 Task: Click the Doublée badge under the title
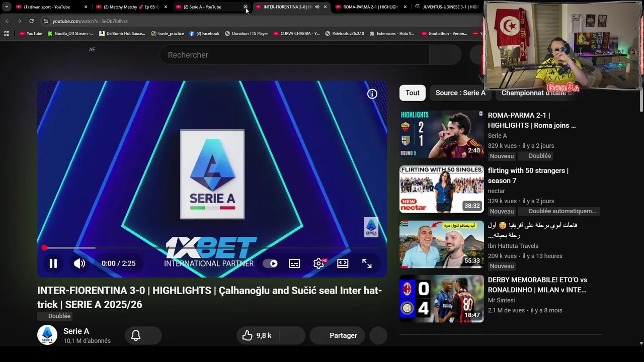56,316
